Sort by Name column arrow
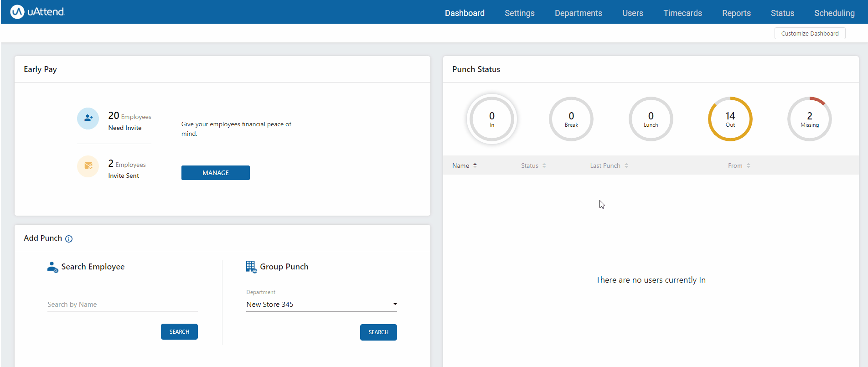The width and height of the screenshot is (868, 367). [x=475, y=165]
